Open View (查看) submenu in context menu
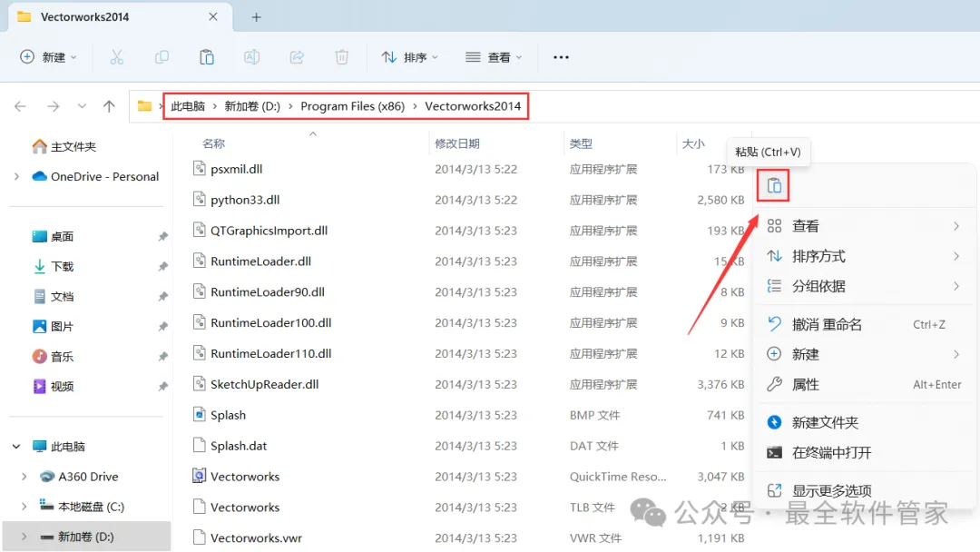Image resolution: width=980 pixels, height=552 pixels. (x=863, y=226)
